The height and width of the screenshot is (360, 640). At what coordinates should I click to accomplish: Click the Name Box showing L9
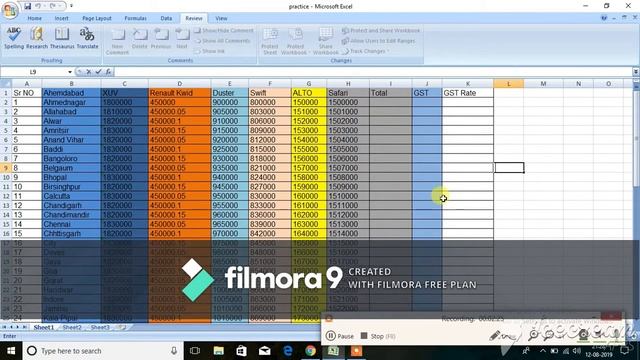coord(33,72)
